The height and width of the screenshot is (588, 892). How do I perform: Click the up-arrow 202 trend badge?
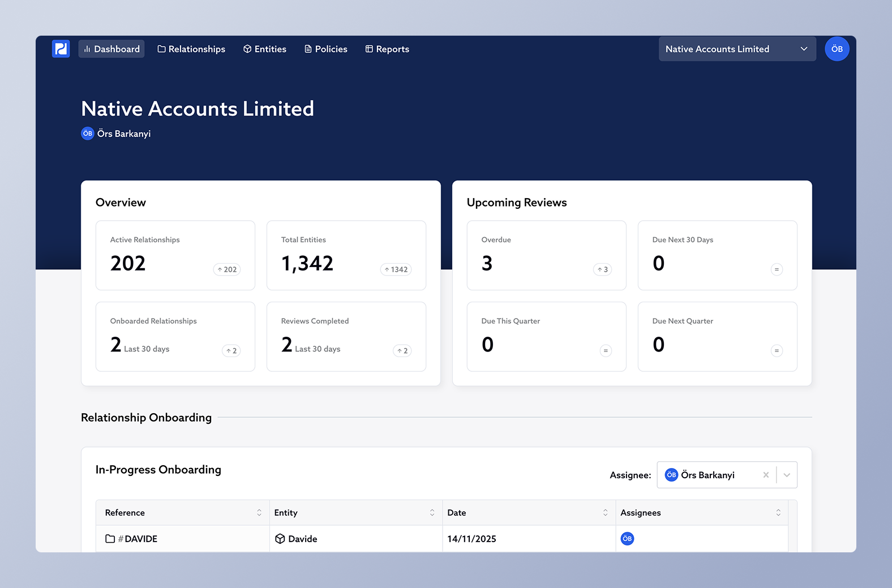pyautogui.click(x=227, y=269)
